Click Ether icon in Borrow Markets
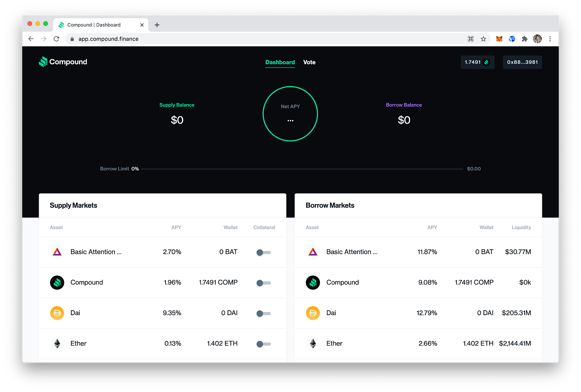The height and width of the screenshot is (392, 581). pos(313,343)
